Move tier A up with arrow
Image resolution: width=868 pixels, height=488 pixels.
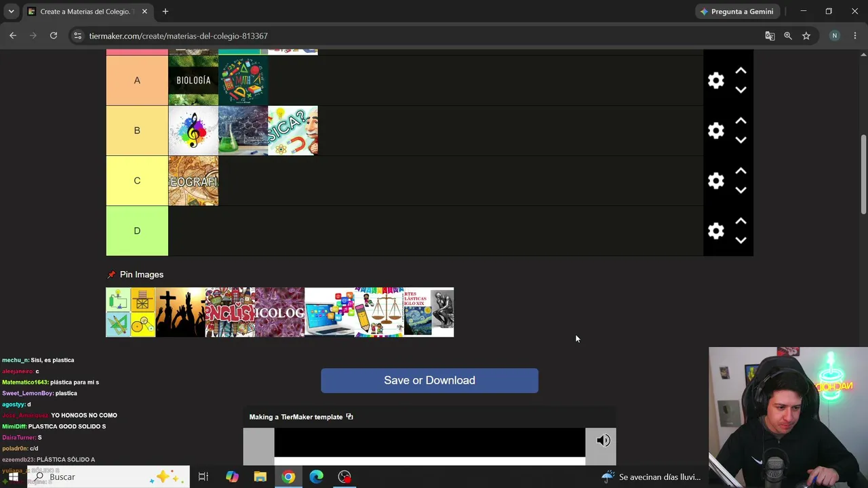(x=741, y=70)
